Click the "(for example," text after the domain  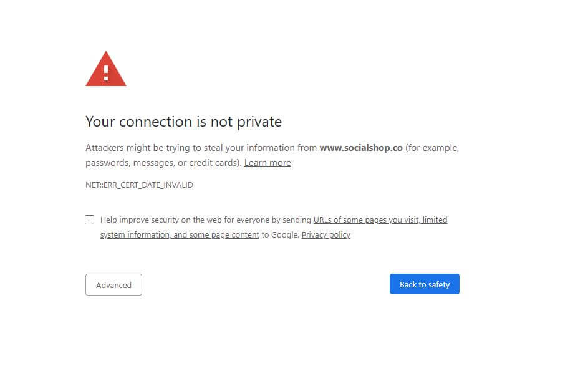432,148
